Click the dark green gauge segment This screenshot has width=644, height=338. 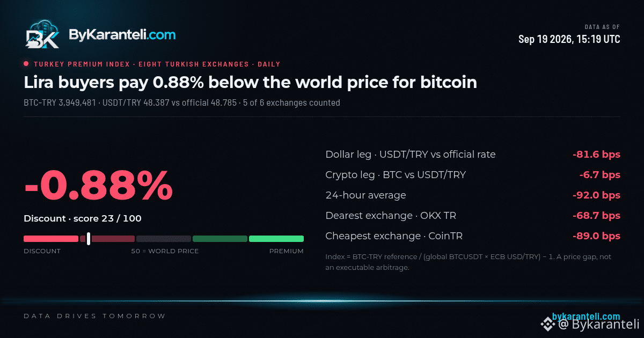click(220, 239)
